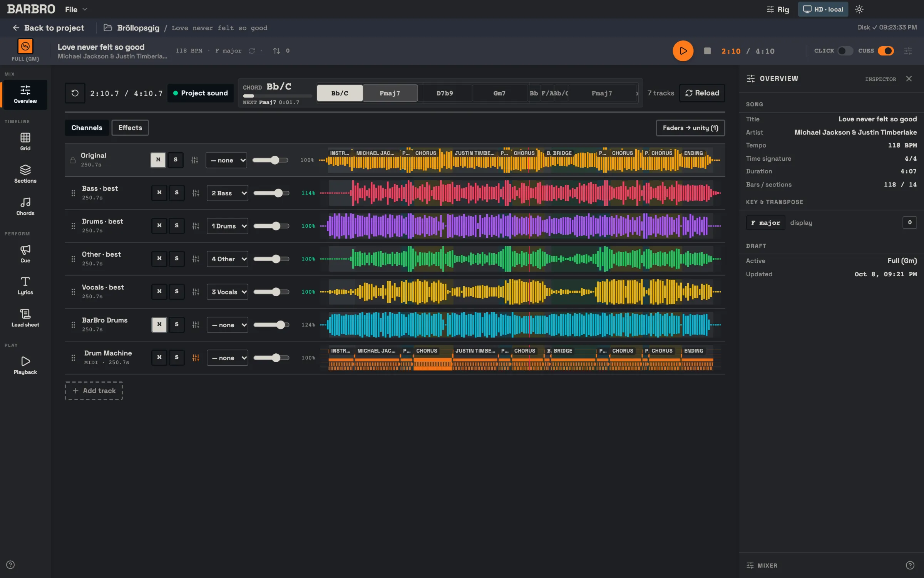The width and height of the screenshot is (924, 578).
Task: Mute the Vocals track
Action: 159,291
